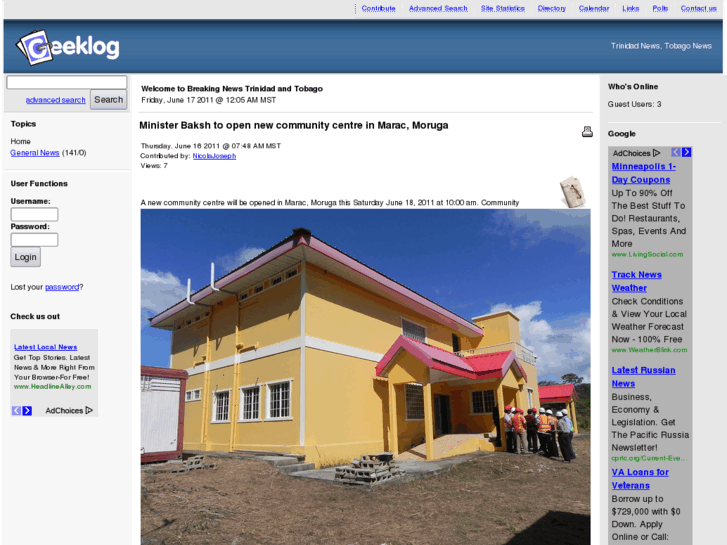This screenshot has width=727, height=545.
Task: Click the 'Views: 7' text
Action: pyautogui.click(x=154, y=166)
